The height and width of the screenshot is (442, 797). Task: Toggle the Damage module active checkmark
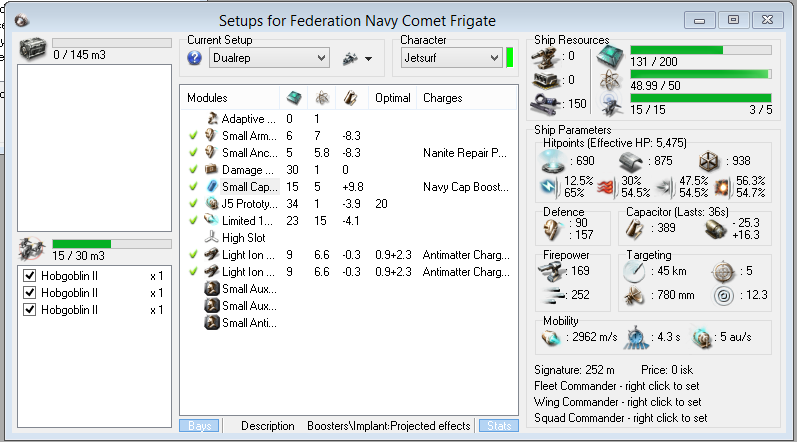pyautogui.click(x=193, y=170)
